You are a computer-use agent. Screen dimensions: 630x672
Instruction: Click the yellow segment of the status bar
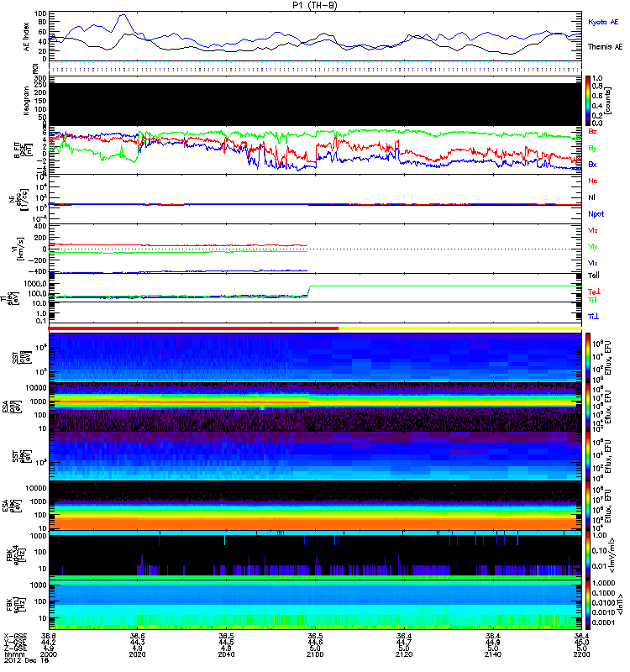[459, 328]
